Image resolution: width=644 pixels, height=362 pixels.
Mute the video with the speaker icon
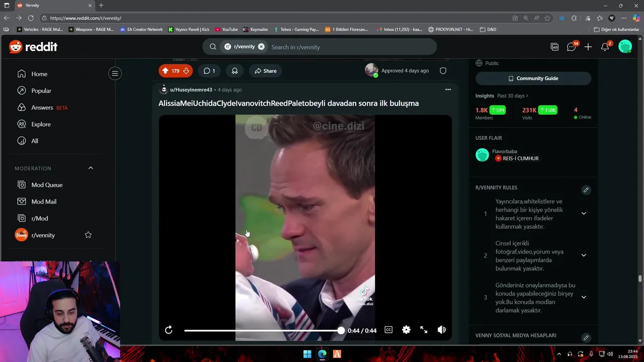click(x=442, y=330)
